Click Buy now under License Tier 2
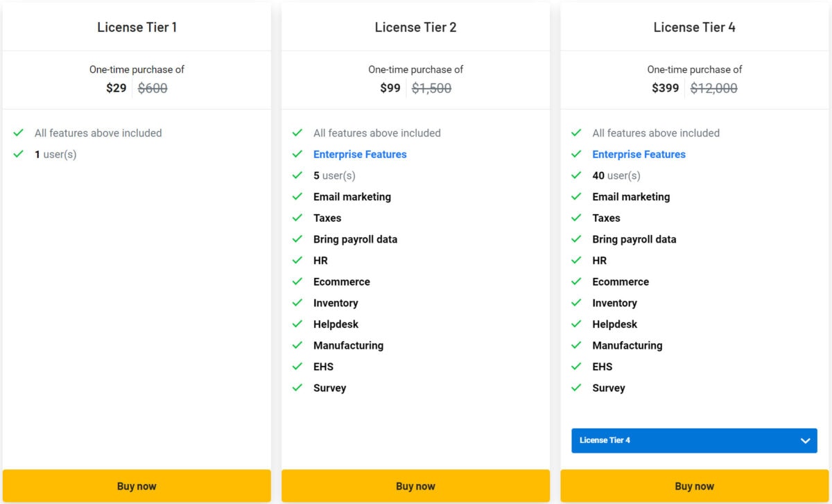The height and width of the screenshot is (504, 832). coord(415,486)
